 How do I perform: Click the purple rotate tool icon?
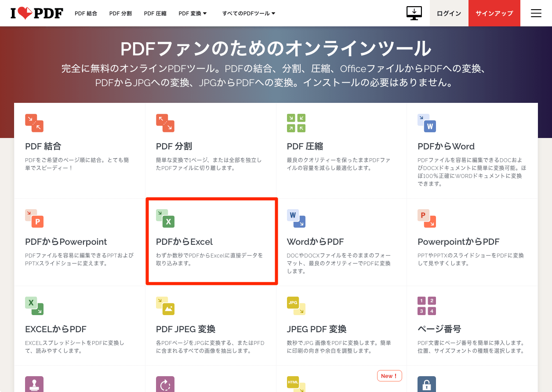point(165,384)
